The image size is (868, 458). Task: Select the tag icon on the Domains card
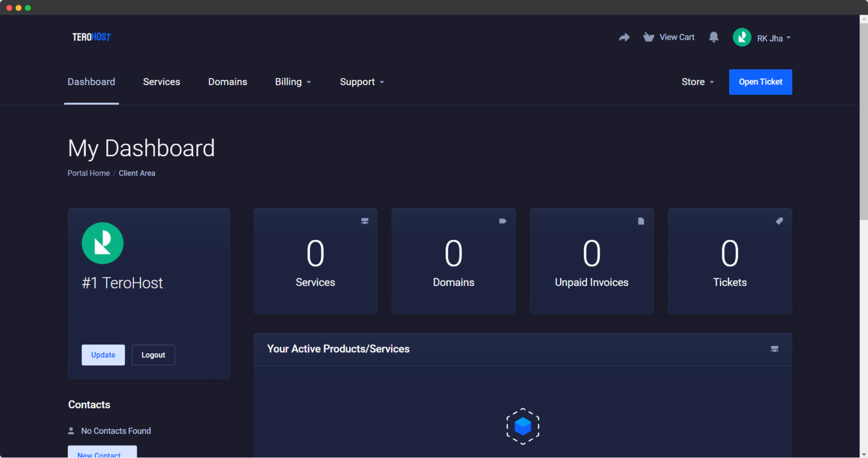click(502, 221)
